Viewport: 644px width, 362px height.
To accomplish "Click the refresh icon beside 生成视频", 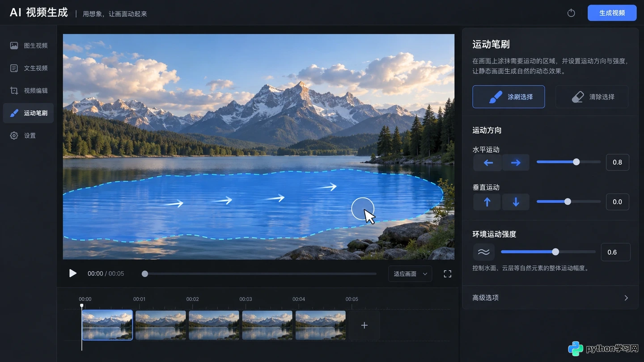I will tap(571, 13).
